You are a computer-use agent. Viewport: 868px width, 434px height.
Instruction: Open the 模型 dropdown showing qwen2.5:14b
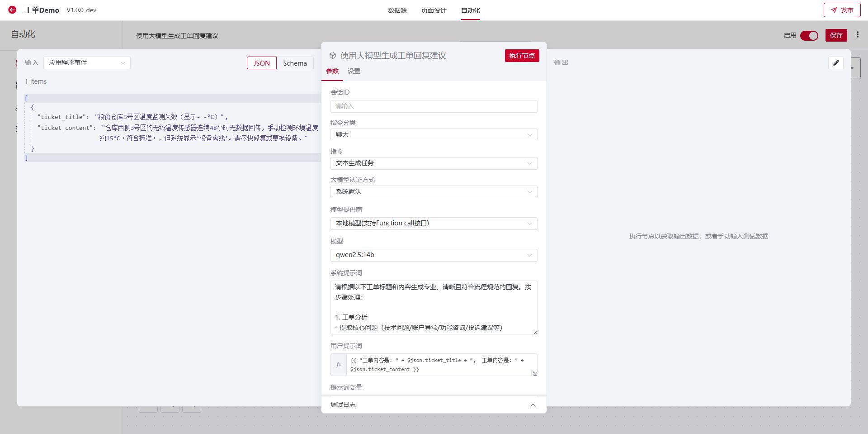(x=433, y=255)
